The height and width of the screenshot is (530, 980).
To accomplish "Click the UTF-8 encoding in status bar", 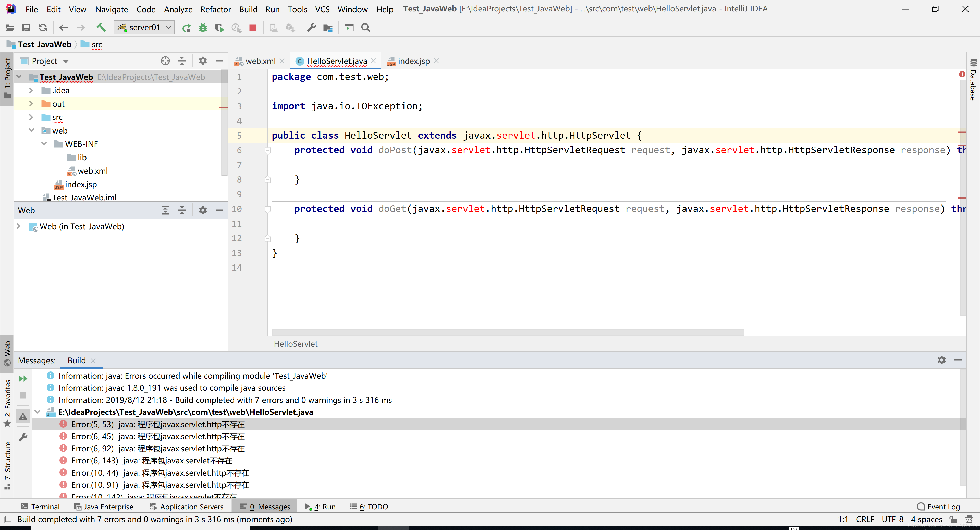I will tap(892, 519).
